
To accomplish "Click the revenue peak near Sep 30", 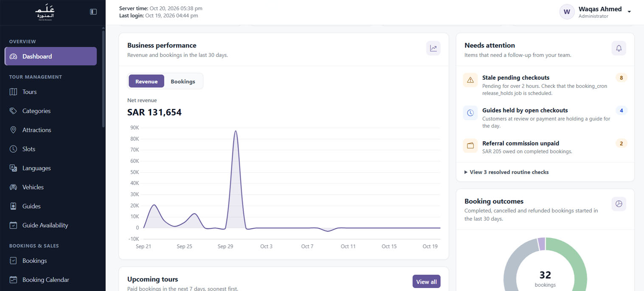I will point(236,131).
